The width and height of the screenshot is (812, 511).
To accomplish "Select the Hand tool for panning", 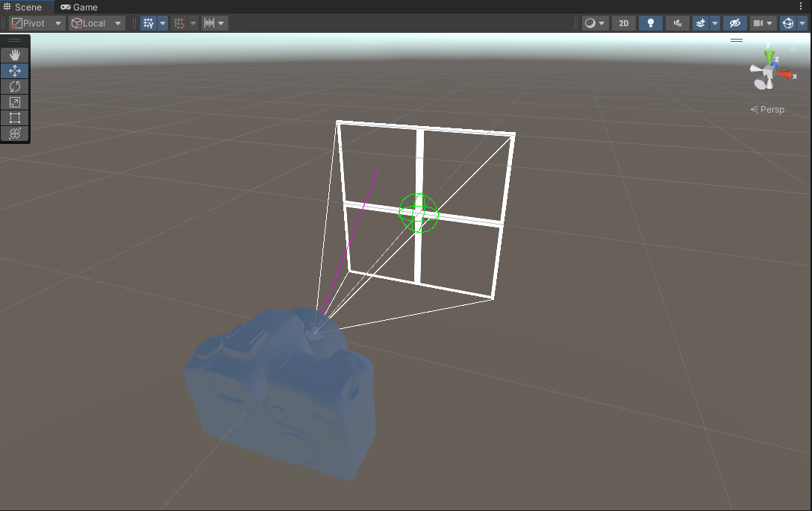I will [x=15, y=54].
